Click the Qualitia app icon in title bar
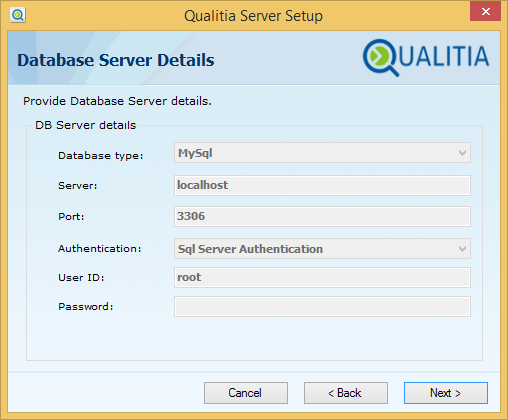Screen dimensions: 508x420 coord(17,15)
